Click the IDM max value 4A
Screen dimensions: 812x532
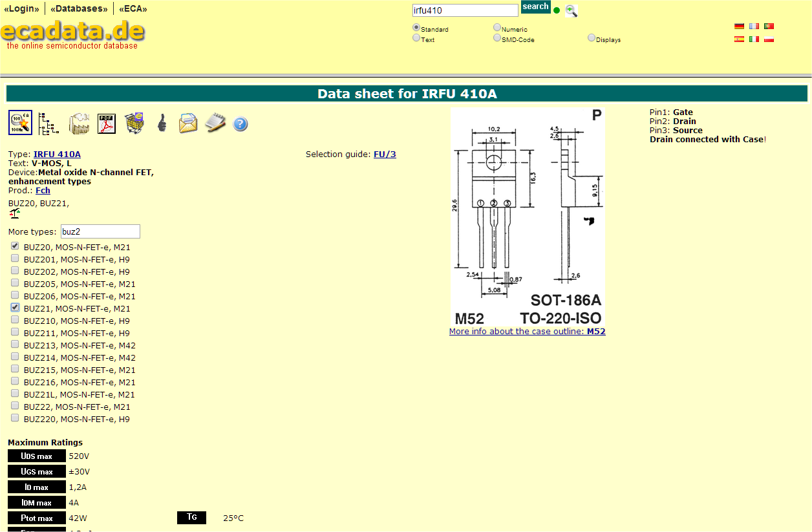[x=74, y=503]
